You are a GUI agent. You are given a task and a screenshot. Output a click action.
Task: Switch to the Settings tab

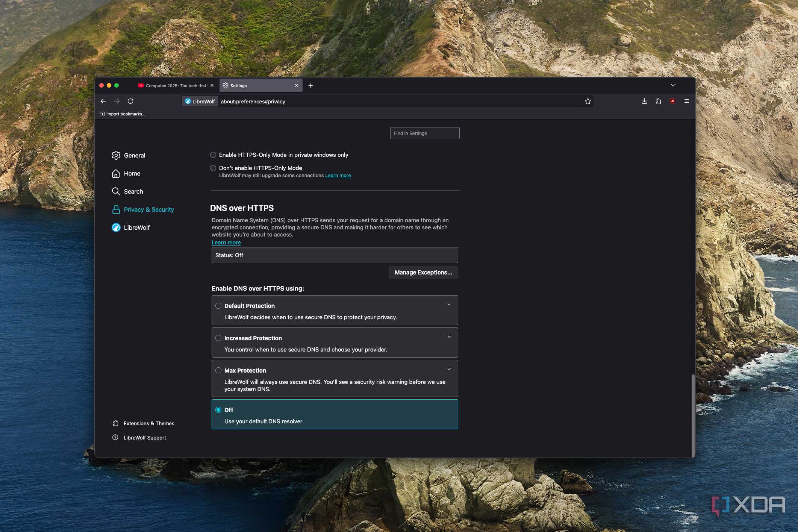click(261, 86)
